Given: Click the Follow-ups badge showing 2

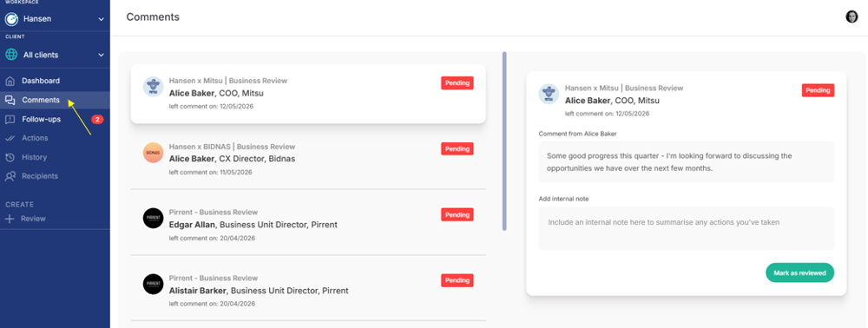Looking at the screenshot, I should coord(97,120).
